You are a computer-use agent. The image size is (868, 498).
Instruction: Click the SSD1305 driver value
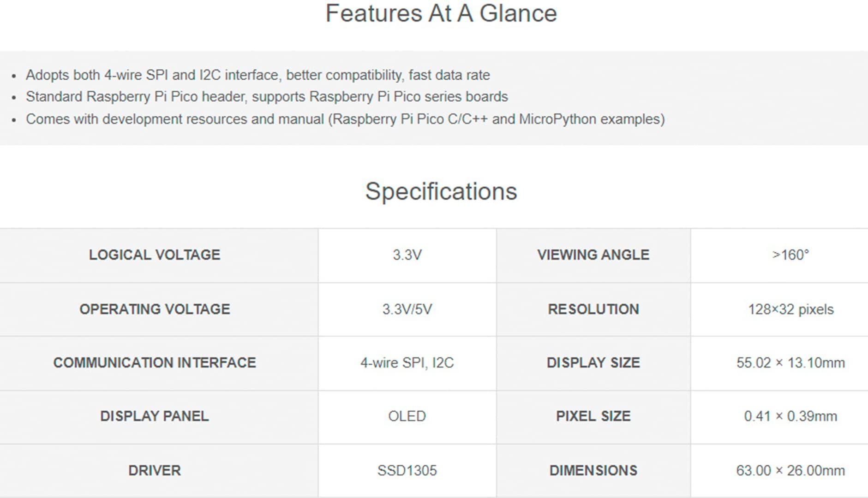click(x=407, y=471)
